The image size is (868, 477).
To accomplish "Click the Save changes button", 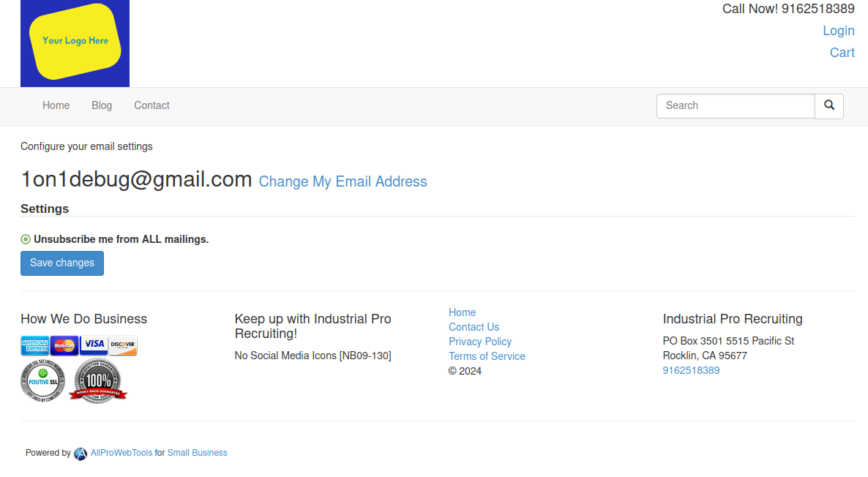I will [62, 263].
